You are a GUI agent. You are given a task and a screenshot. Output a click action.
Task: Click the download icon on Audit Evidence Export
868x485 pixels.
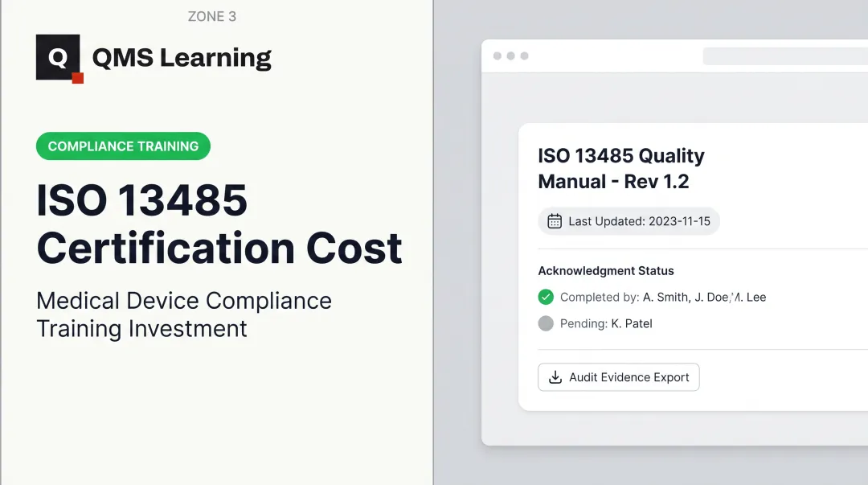(x=555, y=377)
